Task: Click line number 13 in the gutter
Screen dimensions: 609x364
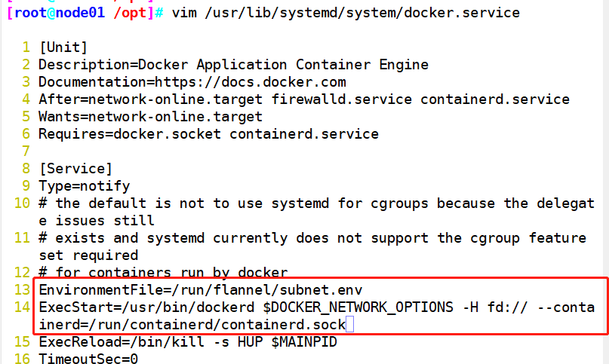Action: click(x=22, y=290)
